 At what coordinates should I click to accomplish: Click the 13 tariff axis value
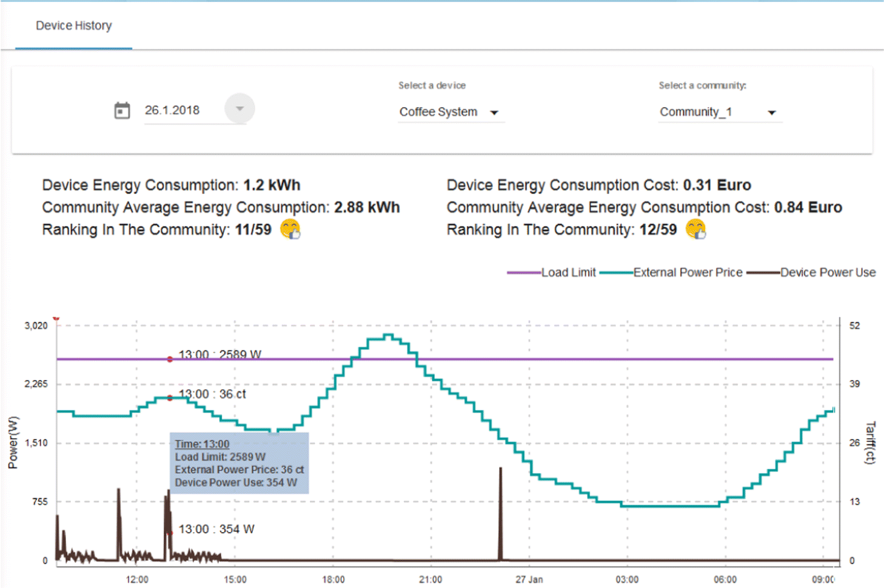tap(854, 501)
